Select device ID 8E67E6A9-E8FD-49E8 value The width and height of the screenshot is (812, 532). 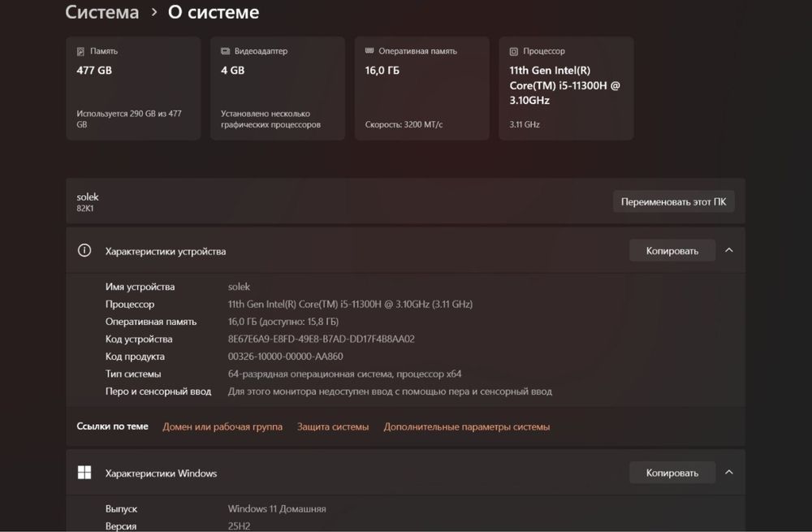click(321, 339)
